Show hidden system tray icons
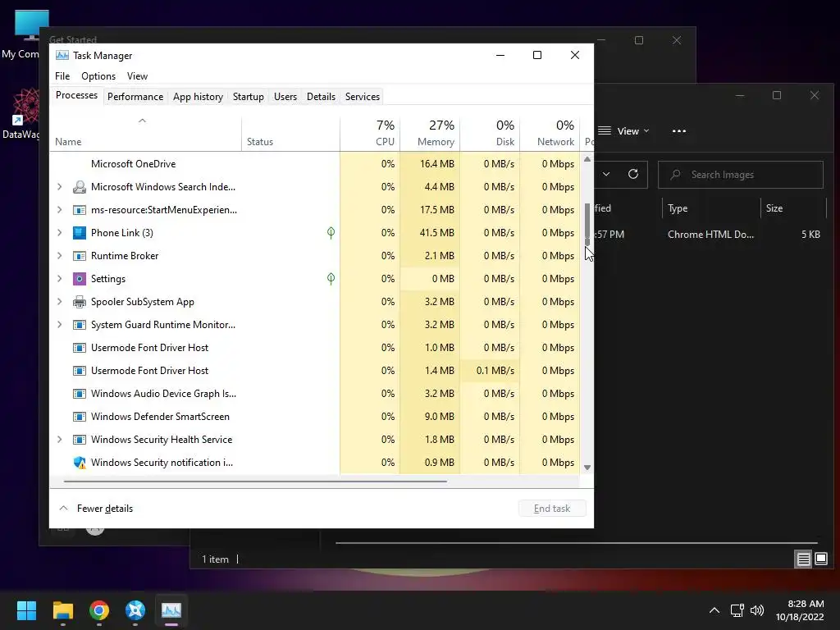This screenshot has width=840, height=630. 714,610
